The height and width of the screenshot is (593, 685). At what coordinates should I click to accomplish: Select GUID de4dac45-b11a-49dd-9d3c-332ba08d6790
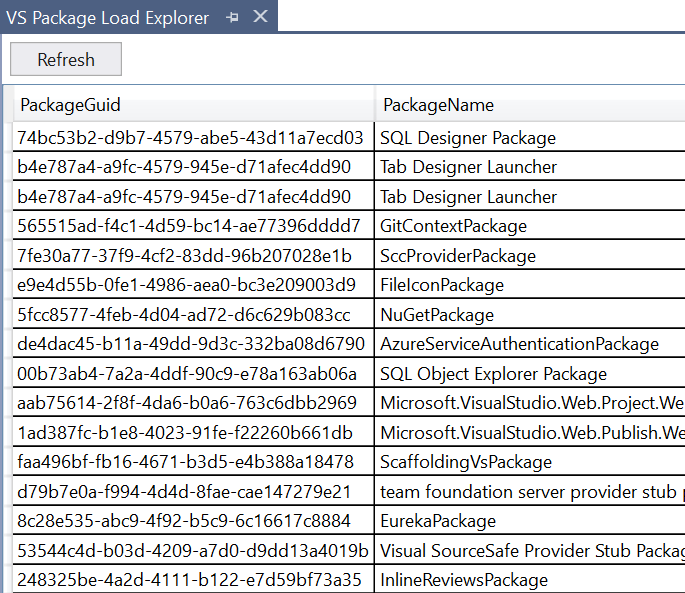[194, 344]
